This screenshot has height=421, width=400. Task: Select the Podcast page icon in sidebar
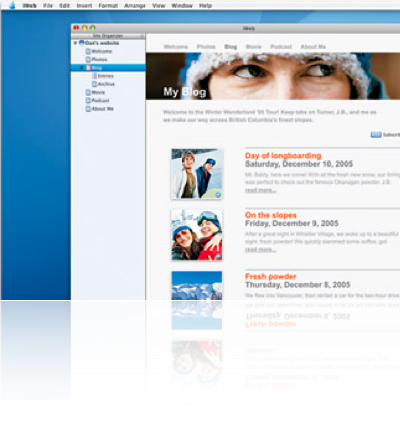(x=88, y=100)
